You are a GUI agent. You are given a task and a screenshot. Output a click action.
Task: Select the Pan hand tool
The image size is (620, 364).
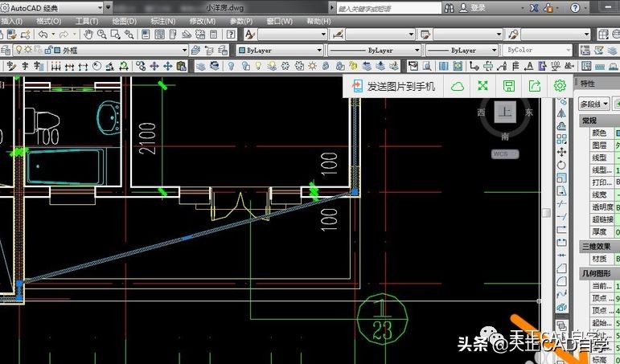tap(88, 35)
